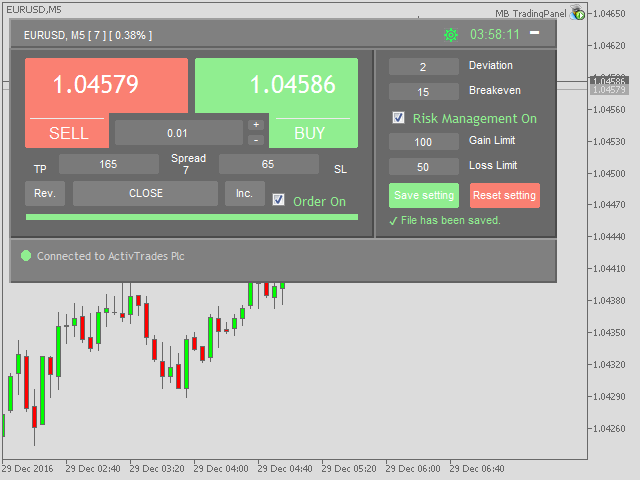
Task: Click the EURUSD, M5 [ 7 ] panel title
Action: coord(88,36)
